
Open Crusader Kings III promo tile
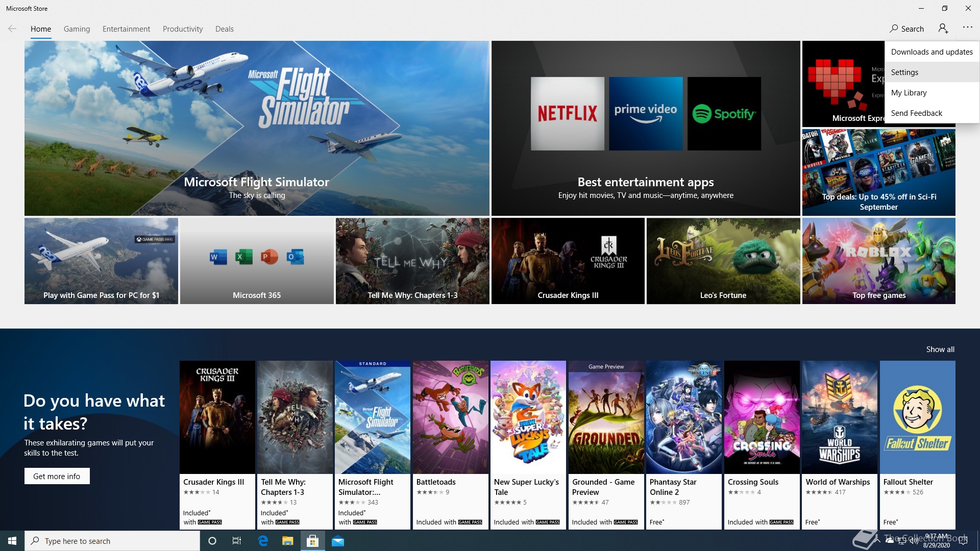coord(568,261)
